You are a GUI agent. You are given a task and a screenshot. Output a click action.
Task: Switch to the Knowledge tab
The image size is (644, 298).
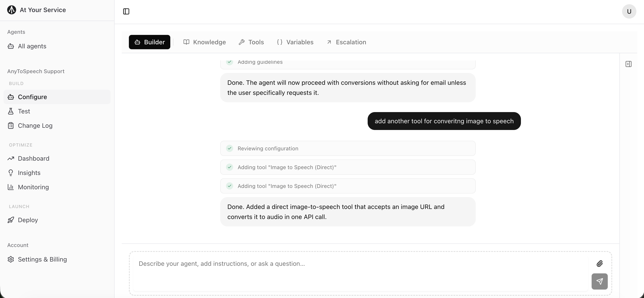click(205, 42)
